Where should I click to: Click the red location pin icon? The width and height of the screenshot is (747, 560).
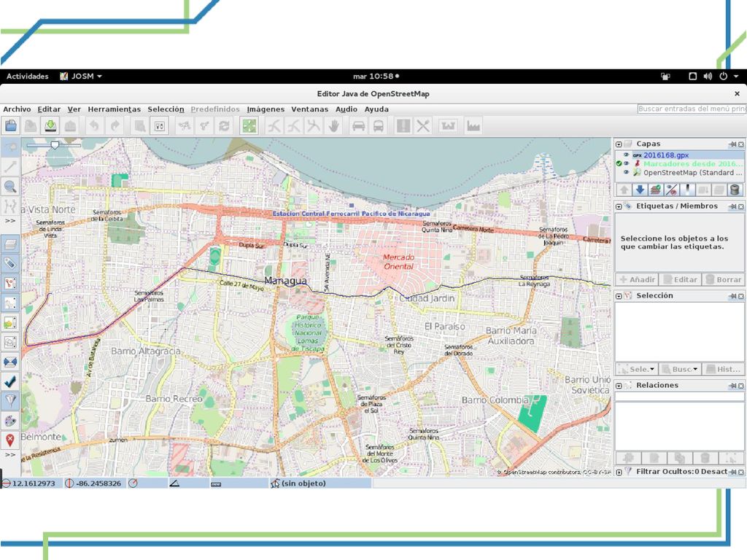point(10,440)
